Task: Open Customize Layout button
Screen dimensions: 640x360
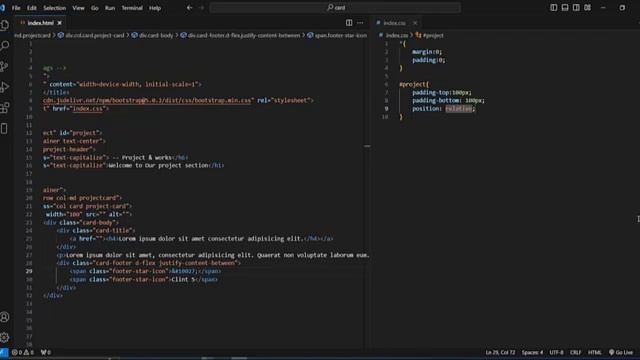Action: coord(587,8)
